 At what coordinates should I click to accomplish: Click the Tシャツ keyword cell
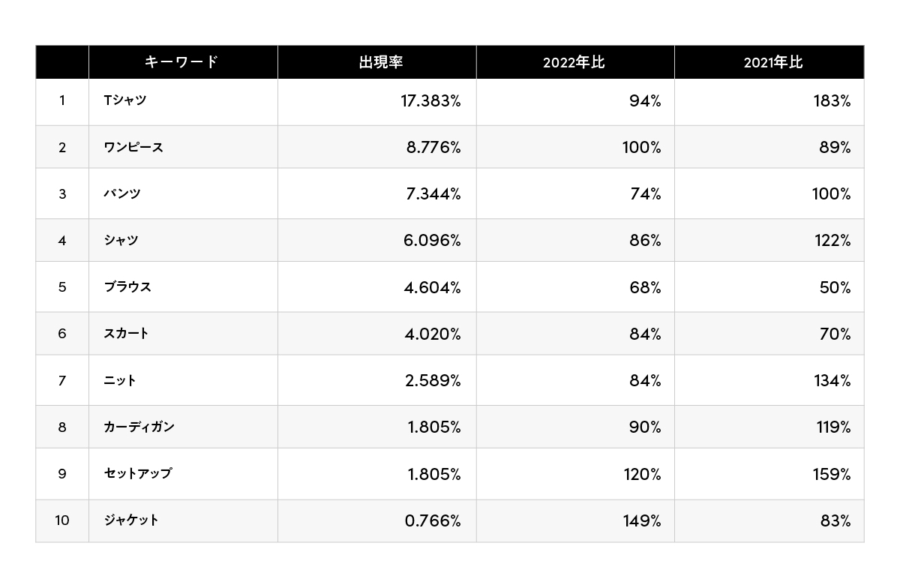[125, 100]
